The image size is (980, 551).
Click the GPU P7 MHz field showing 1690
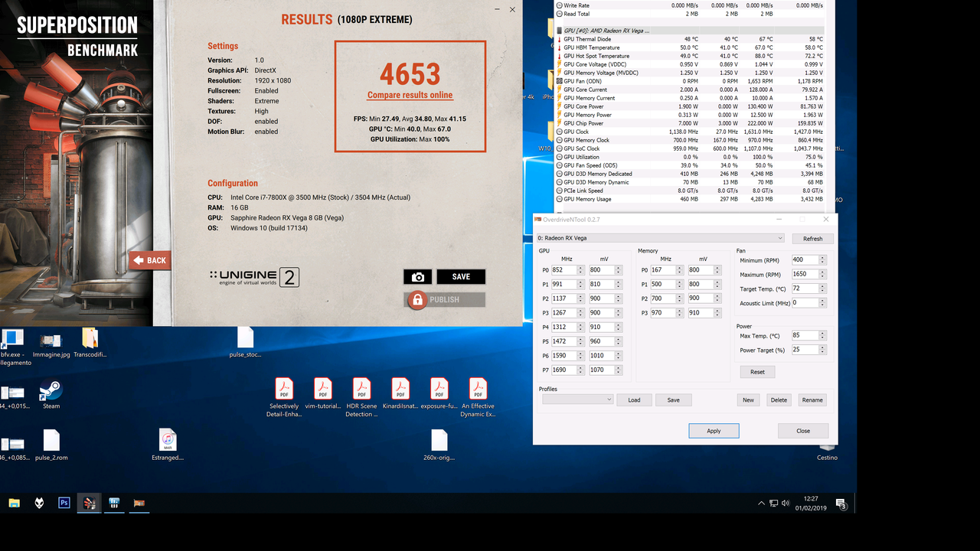pos(564,370)
